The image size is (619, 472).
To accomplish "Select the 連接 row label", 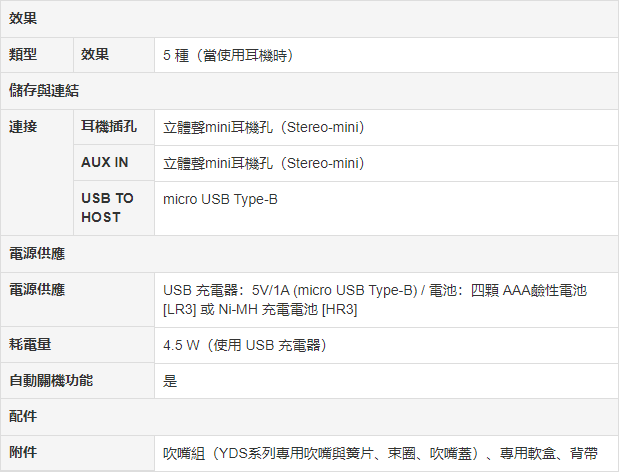I will coord(24,127).
